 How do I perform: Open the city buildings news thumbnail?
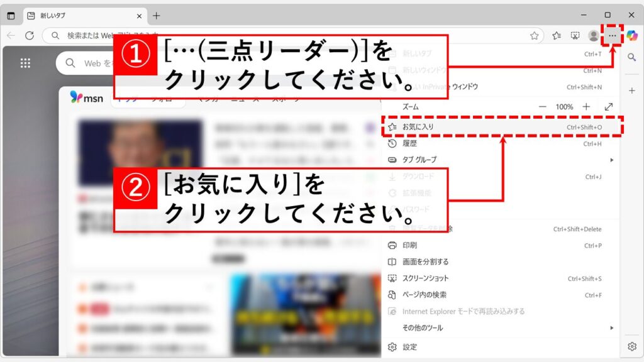306,314
